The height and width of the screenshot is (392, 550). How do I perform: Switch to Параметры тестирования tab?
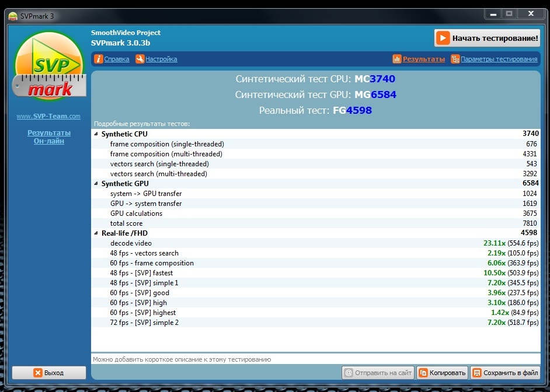499,59
